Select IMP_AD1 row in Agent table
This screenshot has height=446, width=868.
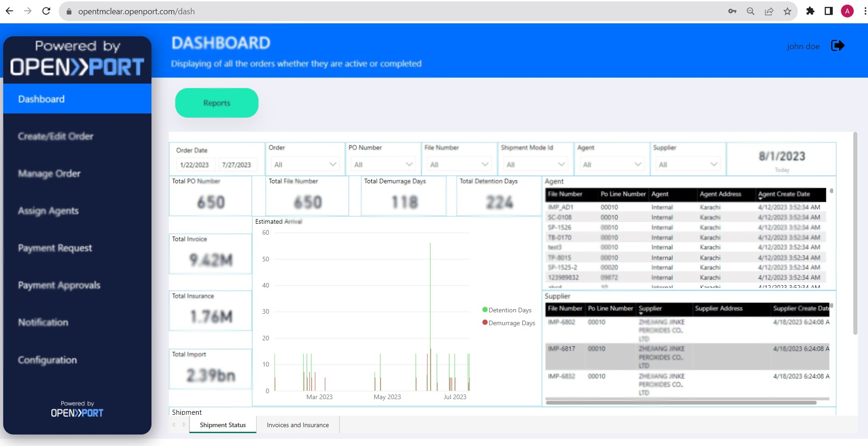pyautogui.click(x=686, y=207)
